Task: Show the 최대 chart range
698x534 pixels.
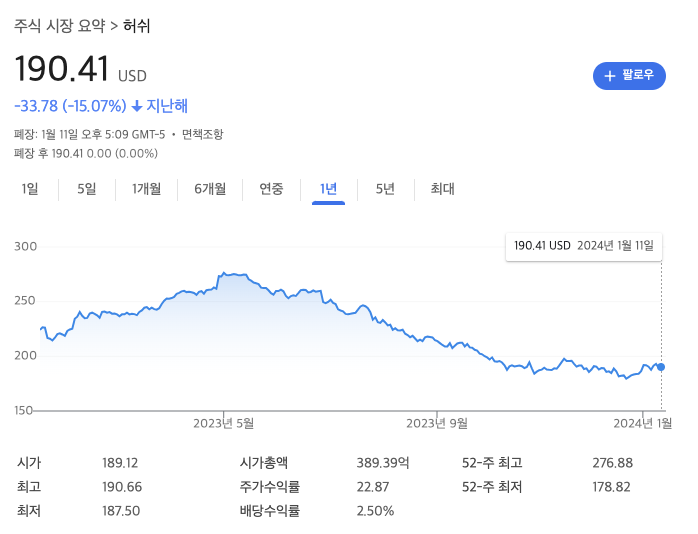Action: tap(442, 189)
